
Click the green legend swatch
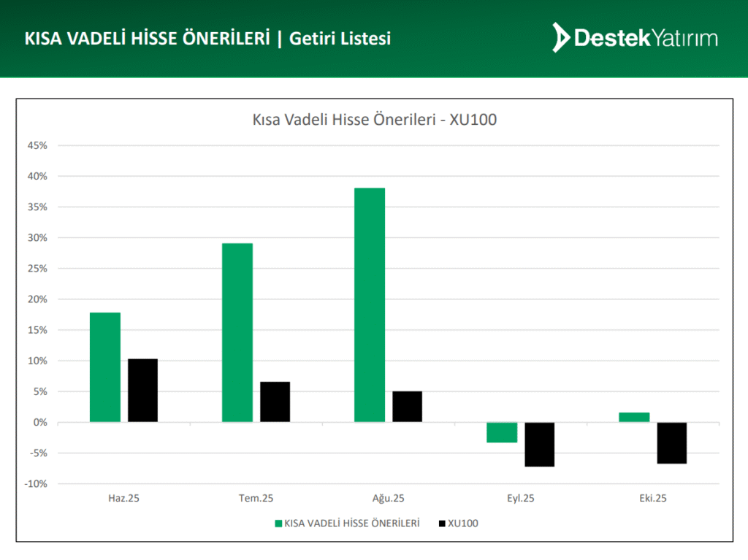tap(278, 523)
